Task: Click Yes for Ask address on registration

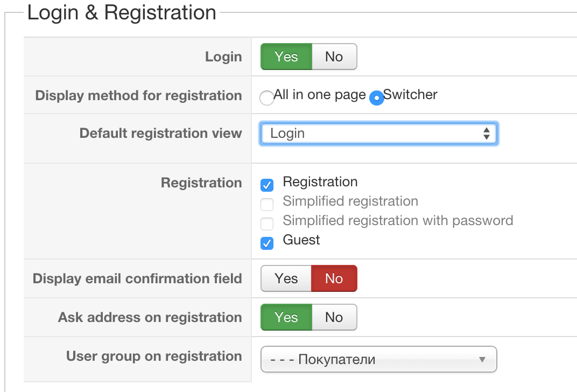Action: click(286, 317)
